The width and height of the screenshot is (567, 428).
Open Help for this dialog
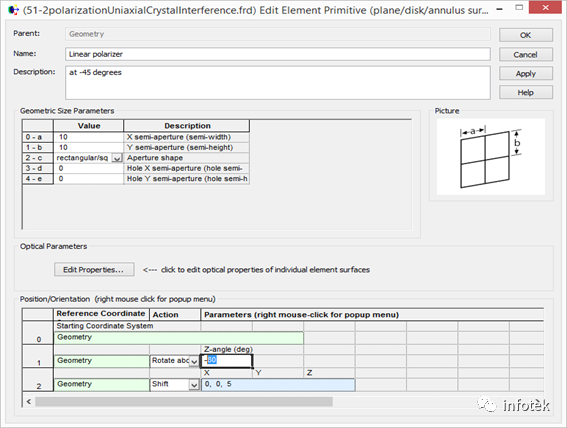pos(526,93)
